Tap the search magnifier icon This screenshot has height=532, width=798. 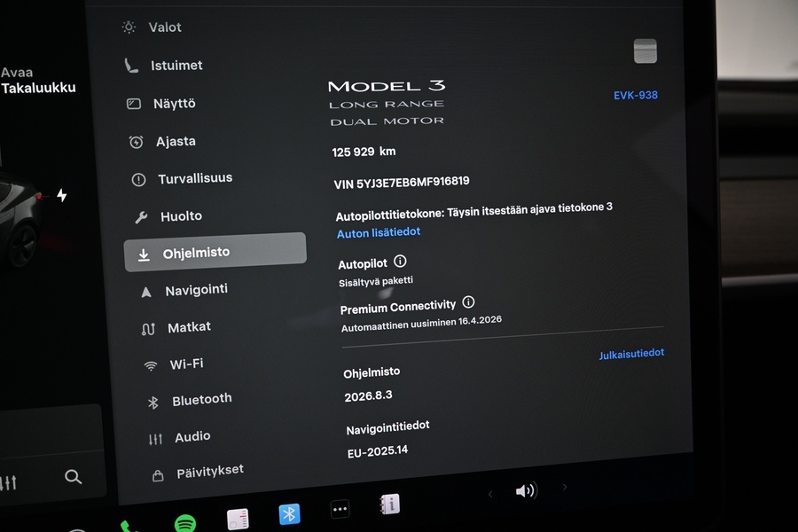click(73, 476)
